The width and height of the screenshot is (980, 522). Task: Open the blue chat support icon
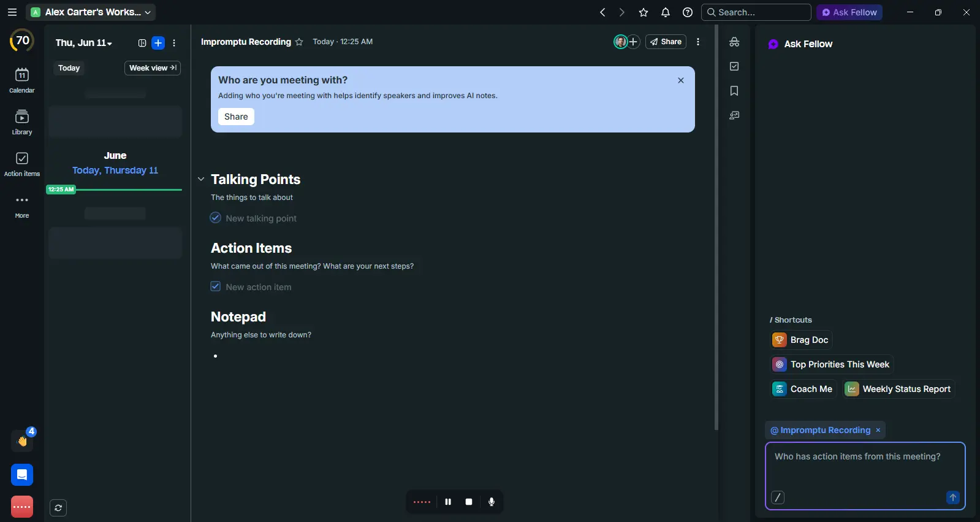click(22, 475)
